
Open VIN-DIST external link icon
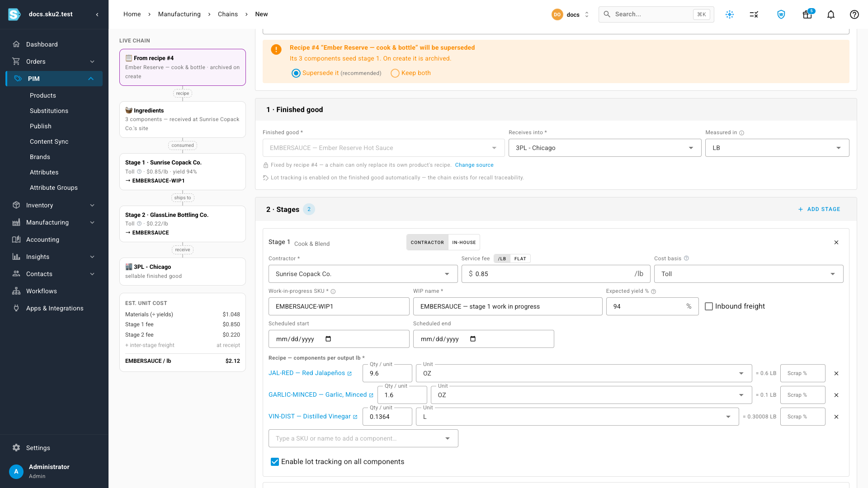[355, 417]
